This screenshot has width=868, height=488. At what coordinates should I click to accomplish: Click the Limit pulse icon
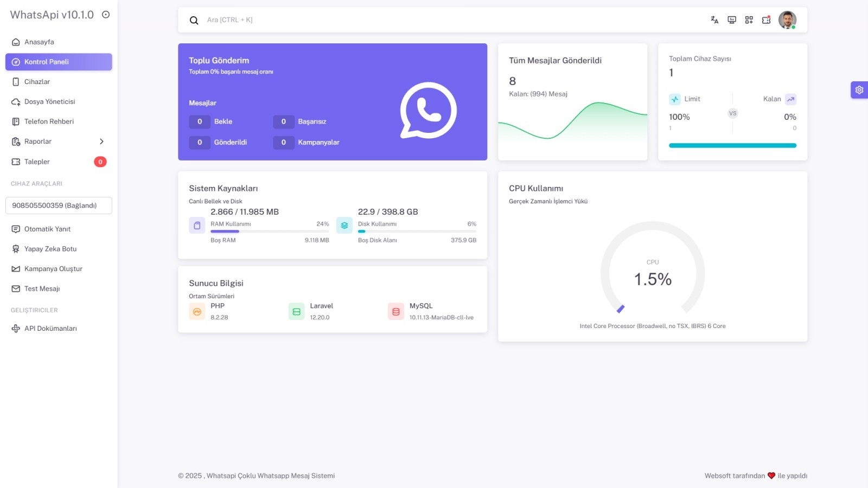coord(675,99)
